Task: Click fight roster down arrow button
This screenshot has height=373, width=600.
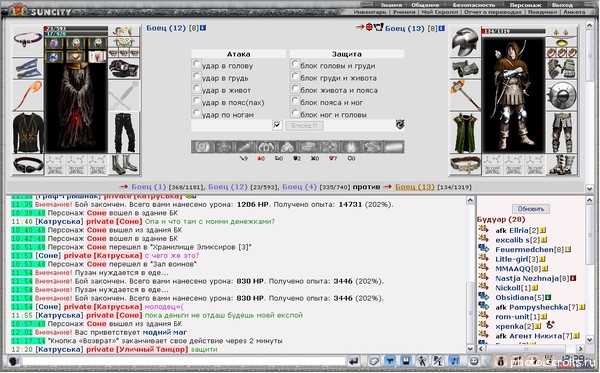Action: pos(590,188)
